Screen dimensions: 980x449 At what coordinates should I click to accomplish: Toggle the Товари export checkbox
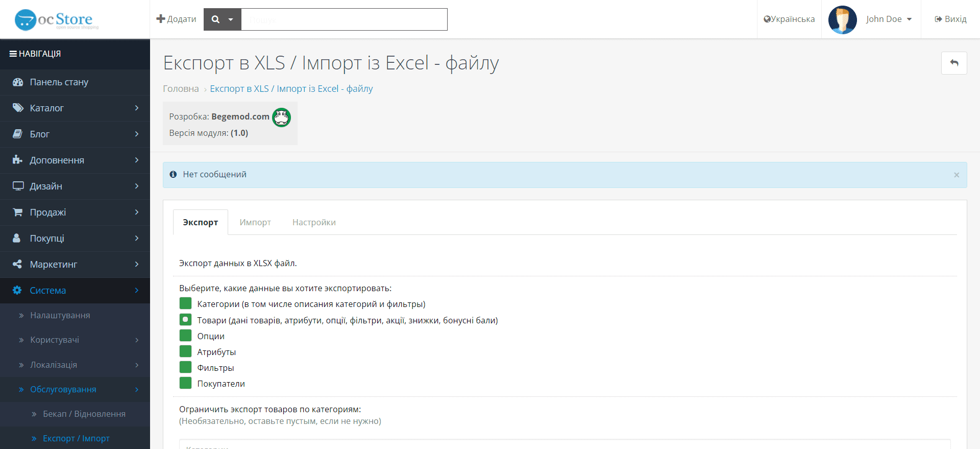[x=185, y=320]
